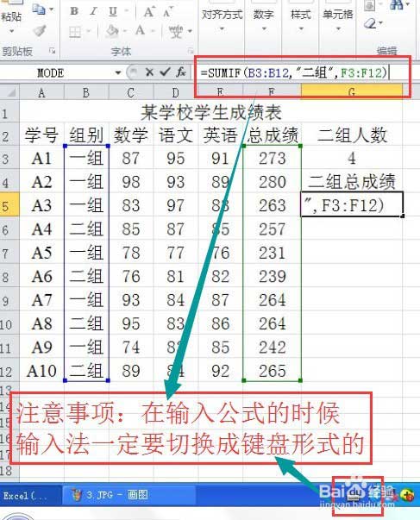The height and width of the screenshot is (520, 420).
Task: Select column A header
Action: point(41,93)
